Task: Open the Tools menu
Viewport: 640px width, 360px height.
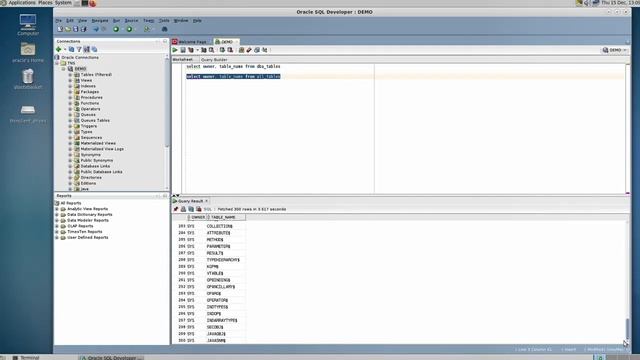Action: [x=164, y=20]
